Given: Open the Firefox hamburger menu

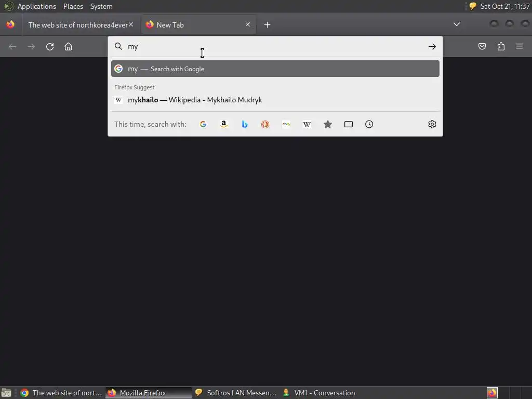Looking at the screenshot, I should pos(520,46).
